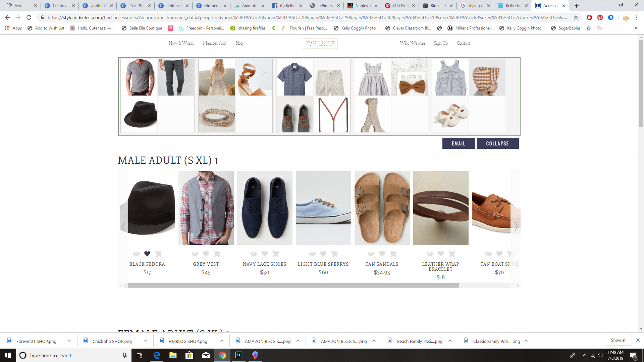Click the product carousel horizontal scrollbar
Screen dimensions: 644x362
pos(293,285)
